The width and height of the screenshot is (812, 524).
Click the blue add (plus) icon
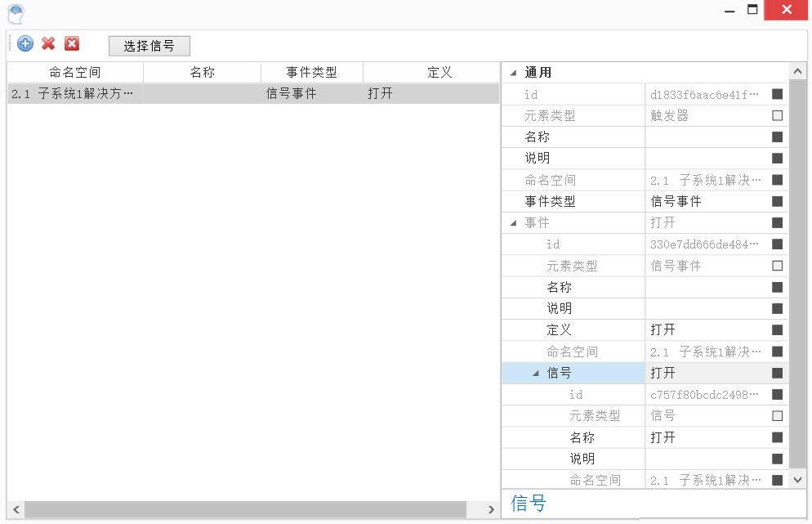click(x=25, y=43)
